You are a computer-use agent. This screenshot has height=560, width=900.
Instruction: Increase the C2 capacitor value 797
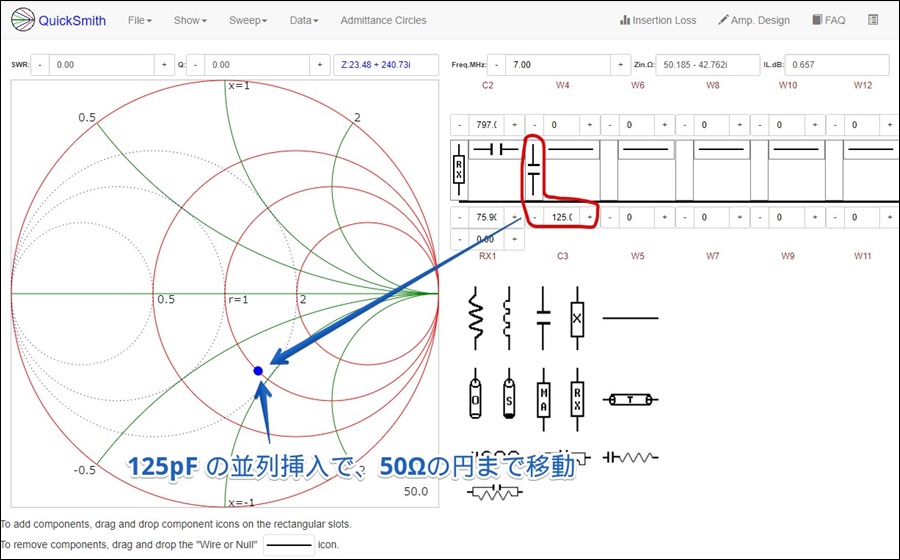(514, 125)
